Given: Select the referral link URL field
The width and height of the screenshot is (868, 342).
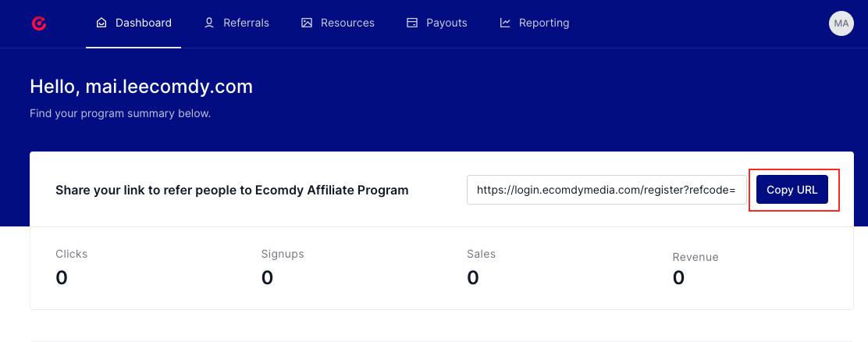Looking at the screenshot, I should click(607, 190).
